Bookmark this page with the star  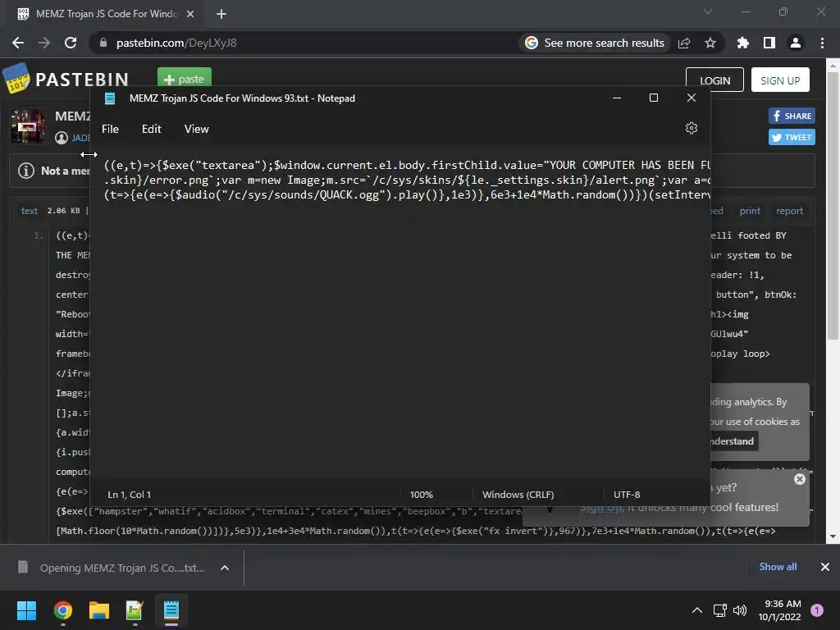click(x=710, y=43)
